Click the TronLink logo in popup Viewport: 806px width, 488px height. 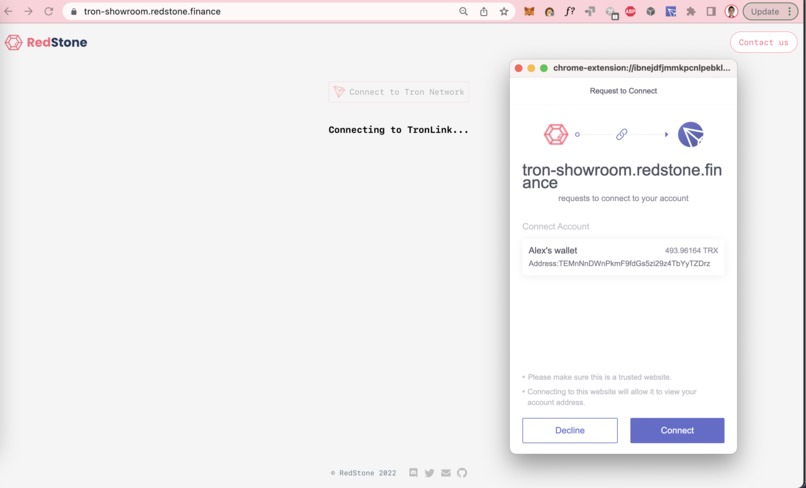pyautogui.click(x=690, y=134)
